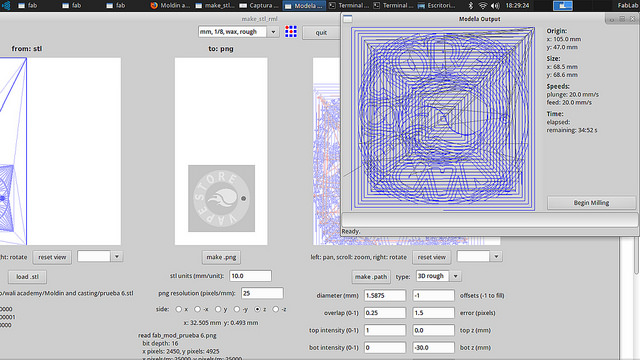Click the quit button
640x360 pixels.
pyautogui.click(x=321, y=33)
